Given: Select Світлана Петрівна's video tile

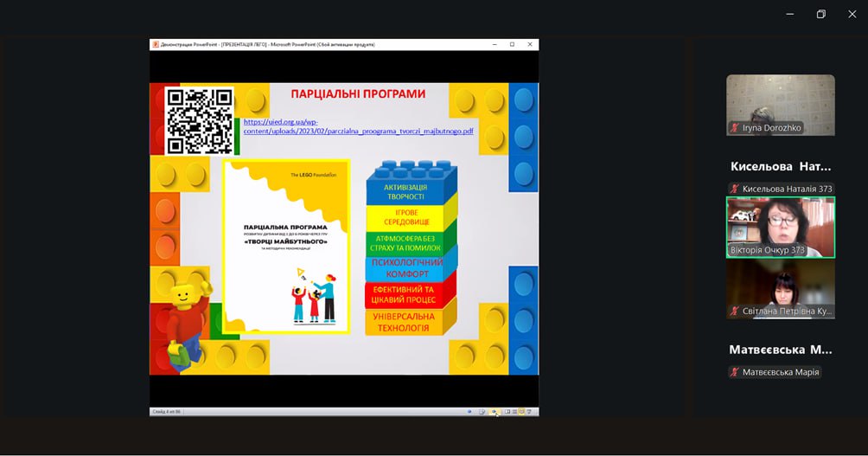Looking at the screenshot, I should pyautogui.click(x=780, y=288).
